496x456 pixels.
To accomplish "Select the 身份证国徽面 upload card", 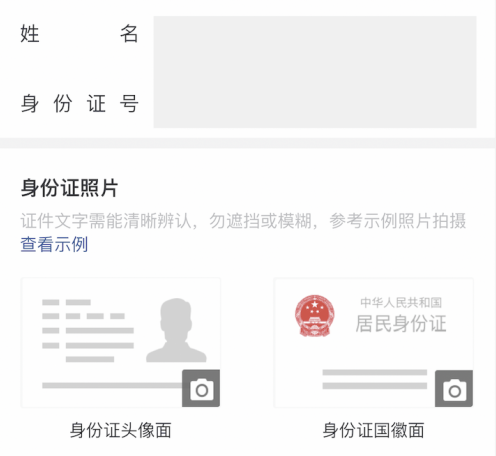I will [x=373, y=342].
